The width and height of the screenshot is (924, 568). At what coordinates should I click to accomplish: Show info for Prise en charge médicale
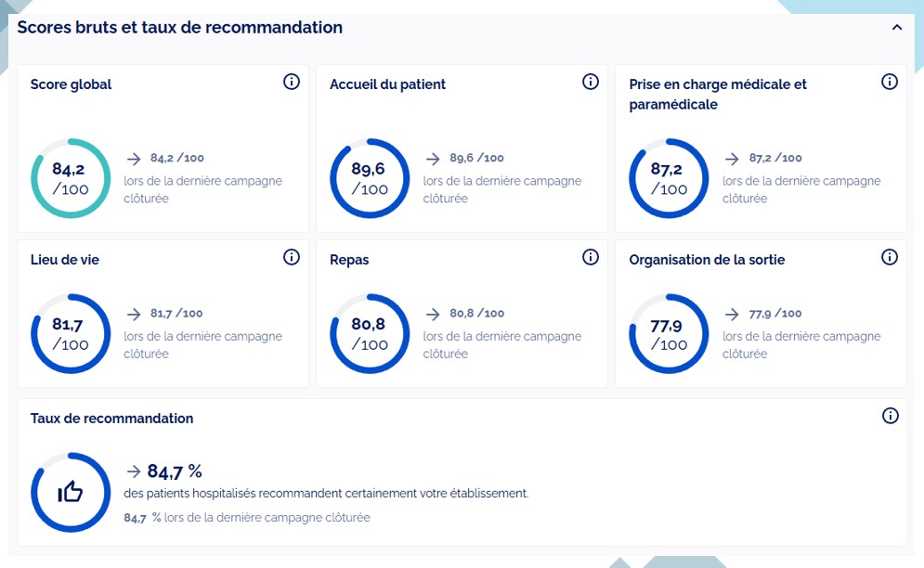click(x=890, y=82)
